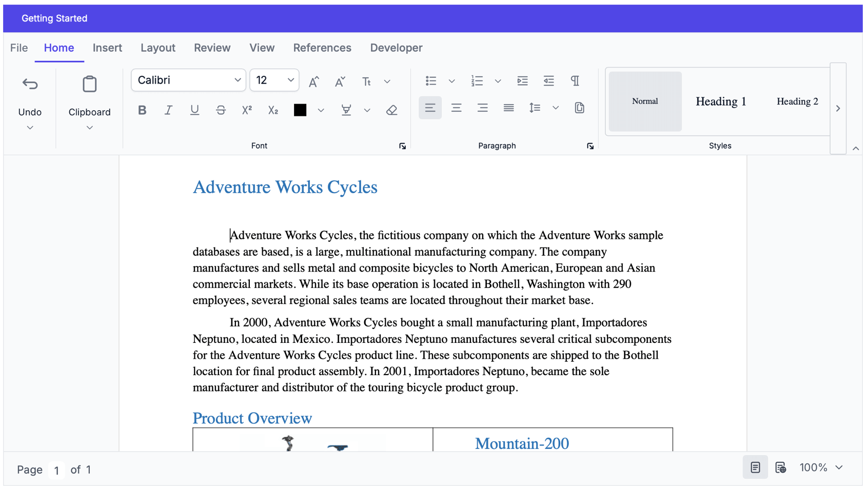Switch to the Insert ribbon tab
The image size is (868, 491).
coord(107,48)
